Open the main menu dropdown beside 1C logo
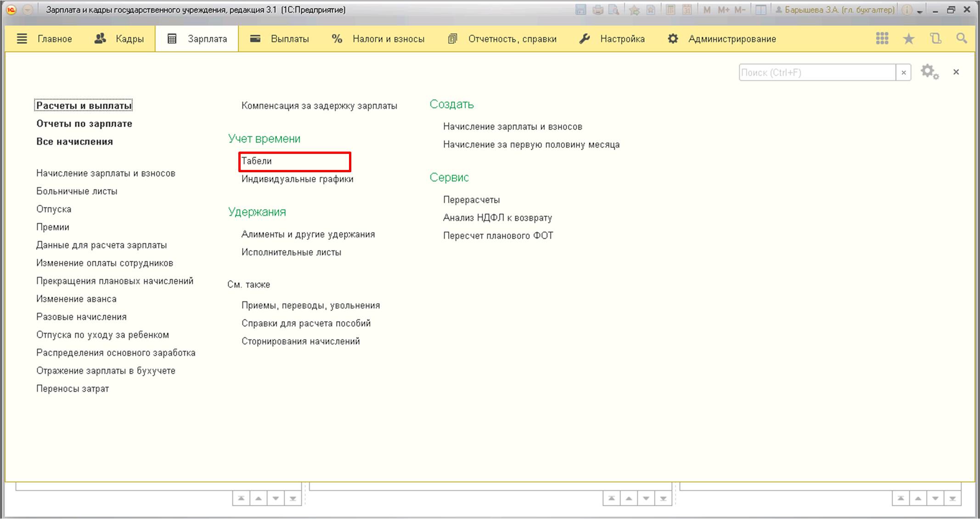 click(28, 10)
